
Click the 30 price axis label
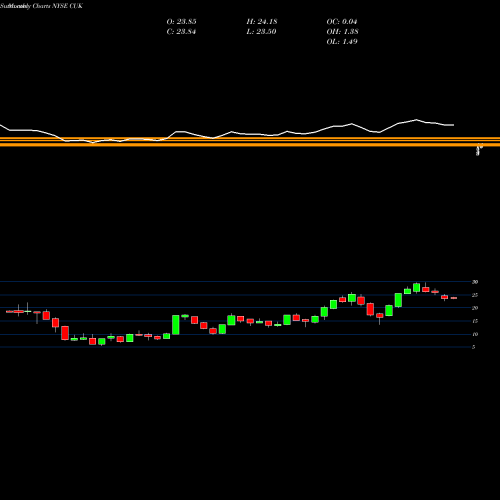click(475, 282)
